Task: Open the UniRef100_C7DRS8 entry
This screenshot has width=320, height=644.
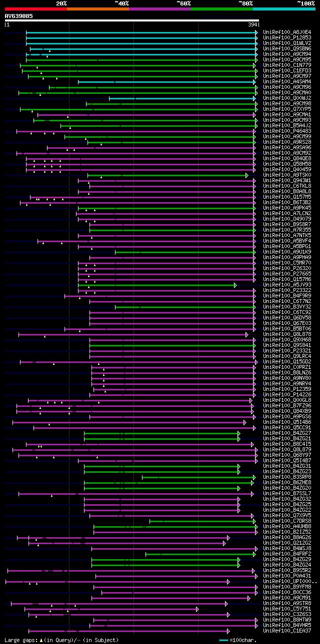Action: [286, 521]
